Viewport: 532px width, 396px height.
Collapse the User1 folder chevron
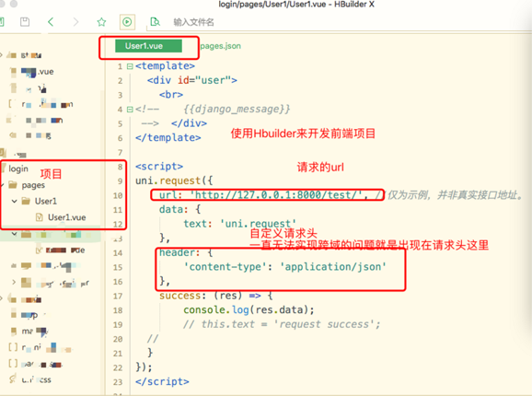(x=14, y=202)
